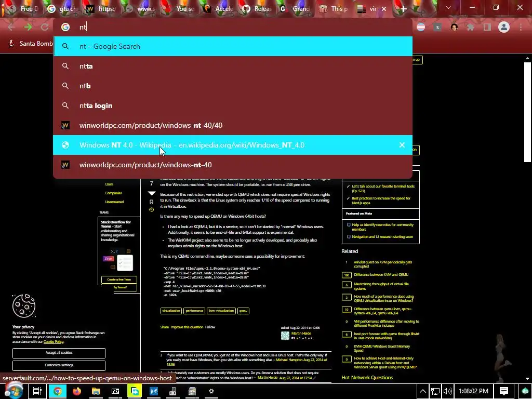Viewport: 532px width, 399px height.
Task: Open the Settings gear on the taskbar
Action: 211,391
